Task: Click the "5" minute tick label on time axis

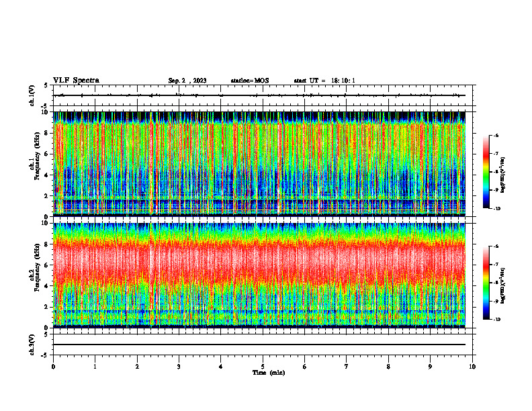Action: (x=263, y=367)
